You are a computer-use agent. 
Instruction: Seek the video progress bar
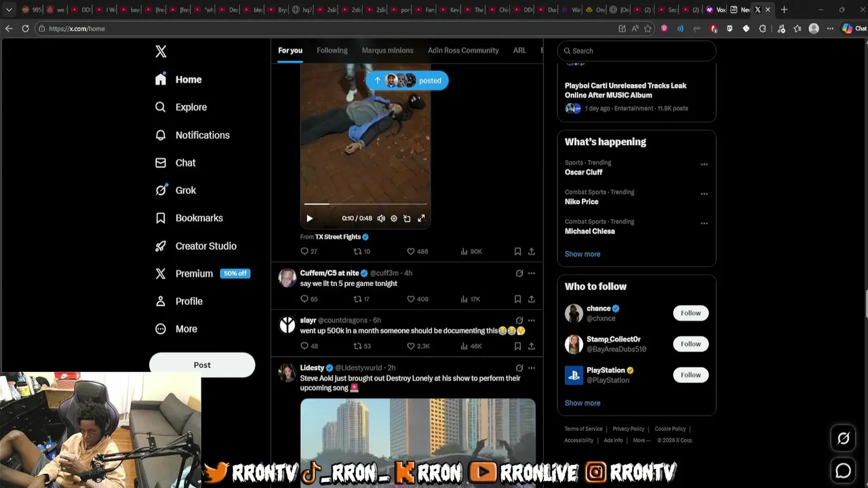(366, 203)
